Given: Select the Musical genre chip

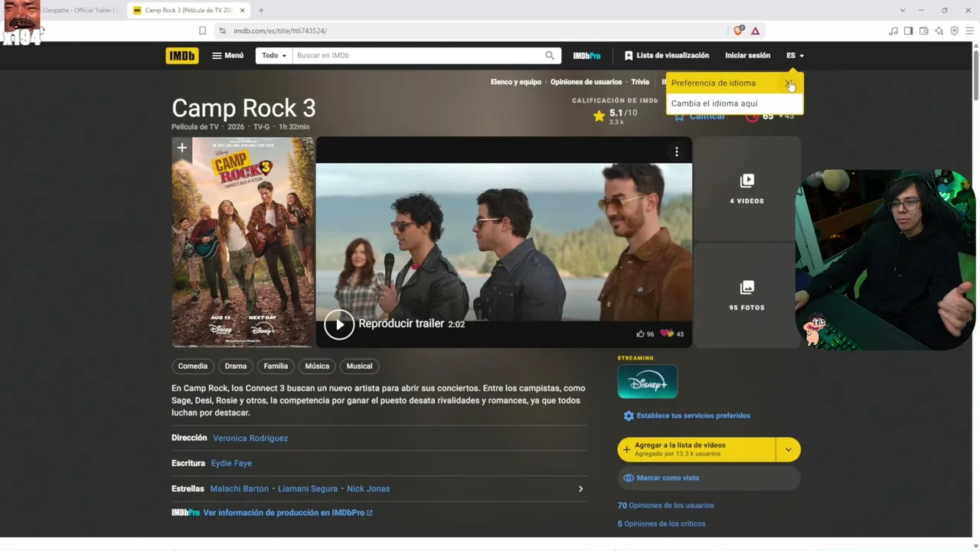Looking at the screenshot, I should [359, 366].
